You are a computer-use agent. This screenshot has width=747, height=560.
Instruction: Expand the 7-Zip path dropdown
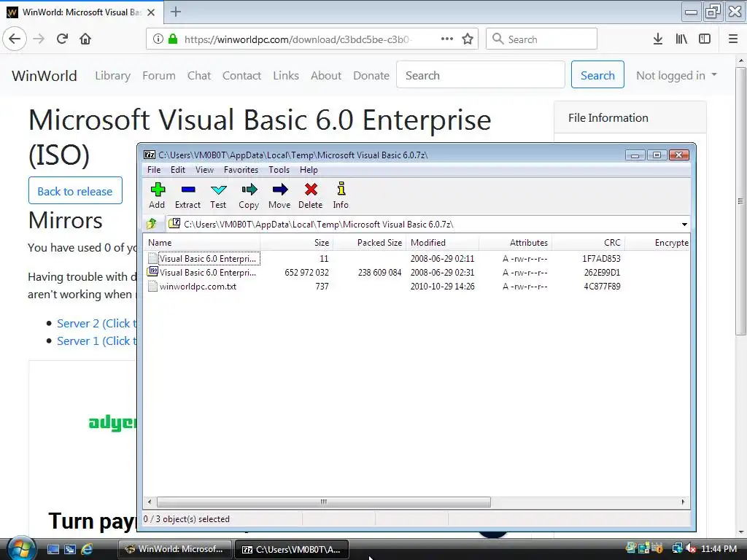[x=684, y=225]
